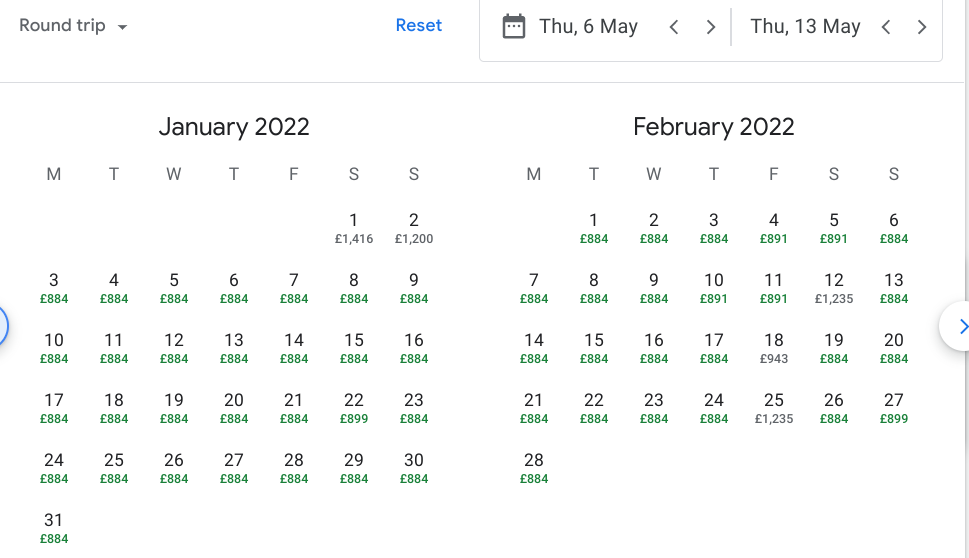969x558 pixels.
Task: Select the Thu, 13 May return field
Action: [x=805, y=27]
